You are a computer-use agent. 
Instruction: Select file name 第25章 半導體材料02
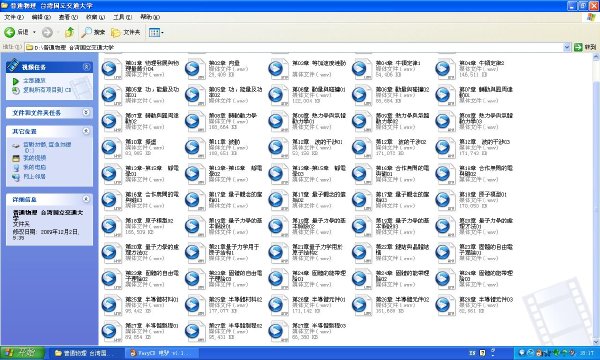tap(235, 300)
